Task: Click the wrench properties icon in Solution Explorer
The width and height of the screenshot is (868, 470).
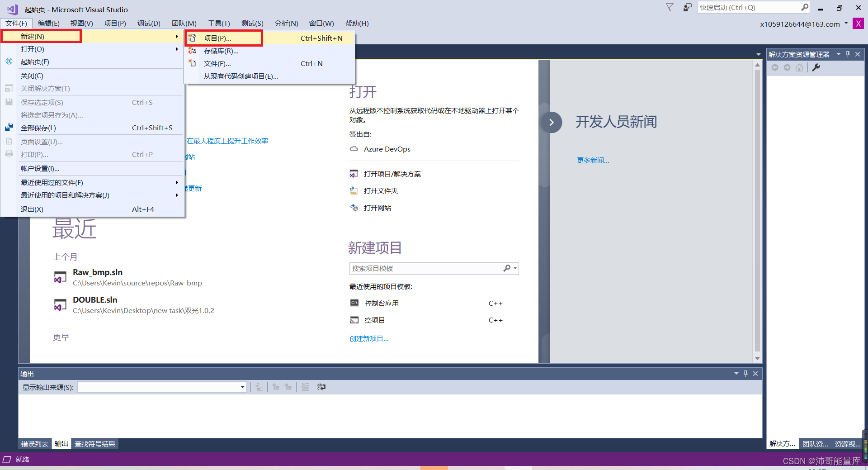Action: tap(816, 67)
